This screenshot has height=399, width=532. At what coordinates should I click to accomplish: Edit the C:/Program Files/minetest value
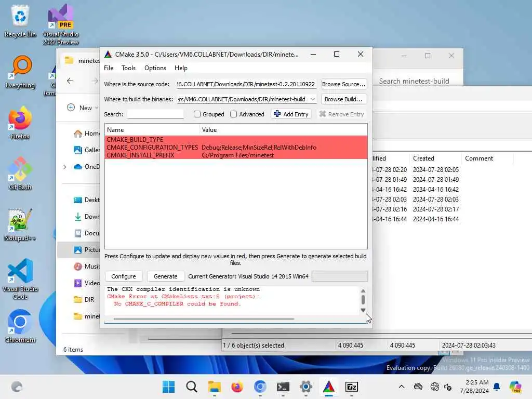coord(238,155)
